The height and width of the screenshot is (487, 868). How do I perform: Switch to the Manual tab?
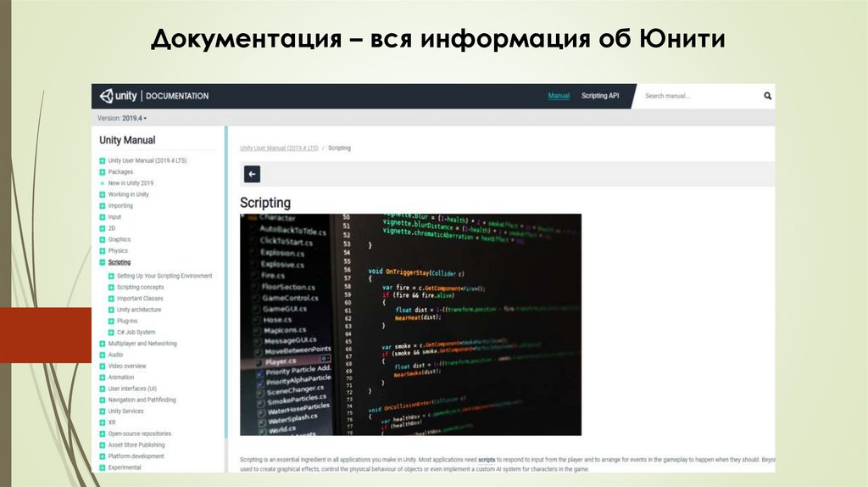pyautogui.click(x=559, y=96)
